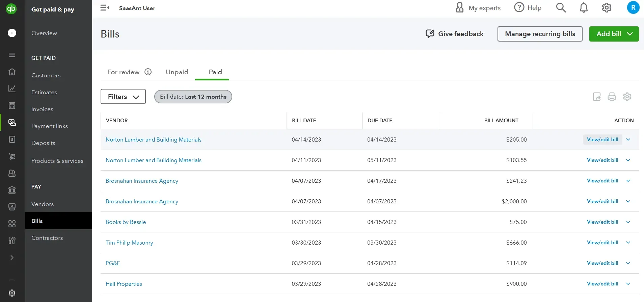Sort by the BILL AMOUNT column header
The height and width of the screenshot is (302, 644).
pos(501,120)
